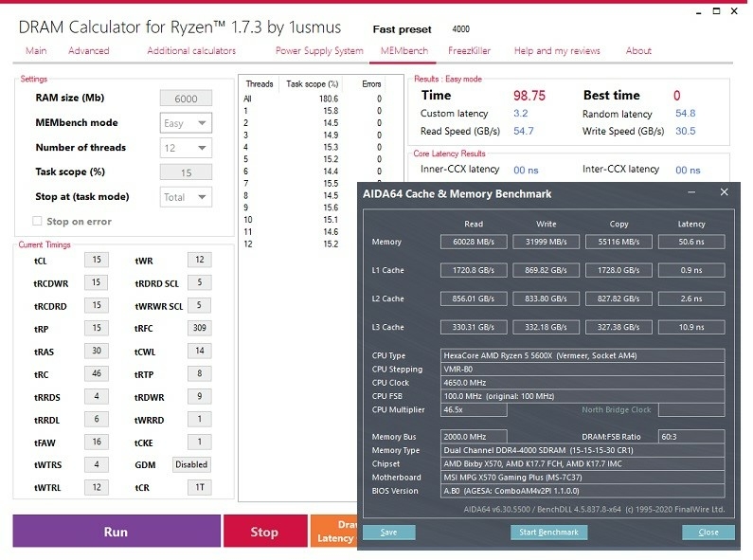Enable Stop on error checkbox
753x560 pixels.
tap(37, 221)
